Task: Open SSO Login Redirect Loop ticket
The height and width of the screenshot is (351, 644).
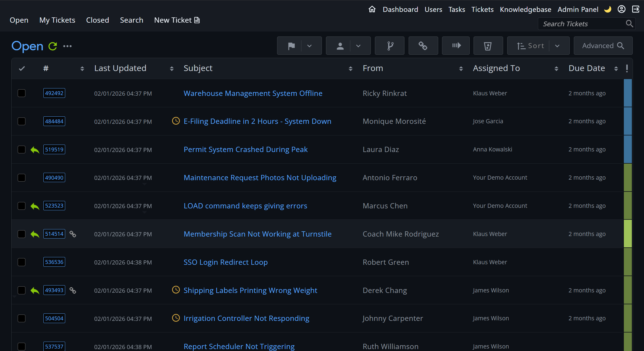Action: tap(225, 262)
